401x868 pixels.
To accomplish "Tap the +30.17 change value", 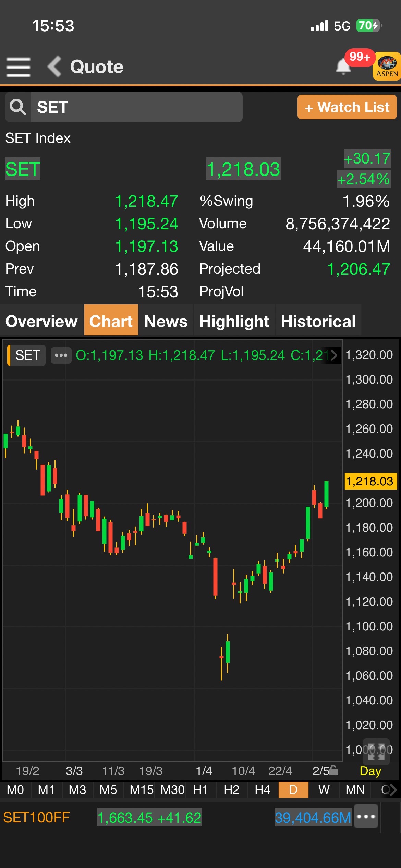I will click(367, 159).
